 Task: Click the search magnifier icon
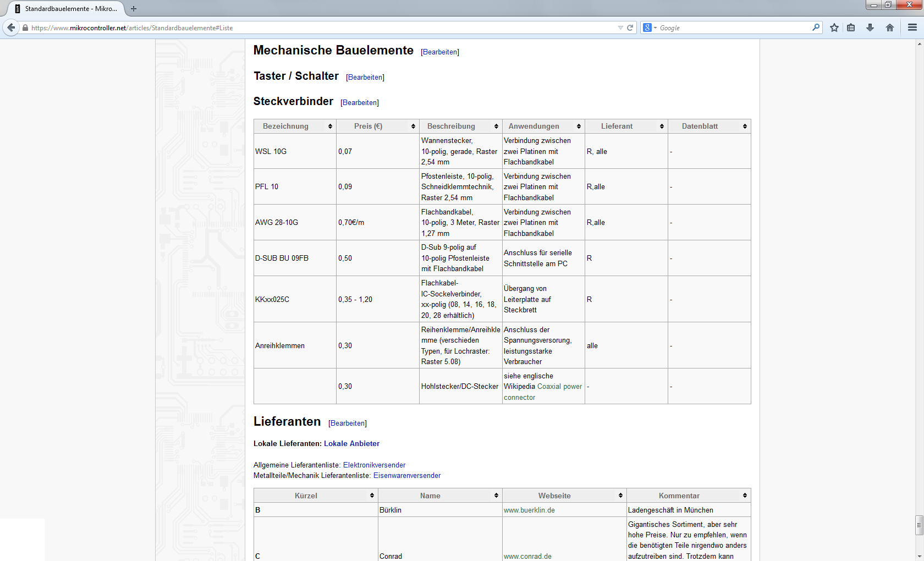(x=816, y=28)
